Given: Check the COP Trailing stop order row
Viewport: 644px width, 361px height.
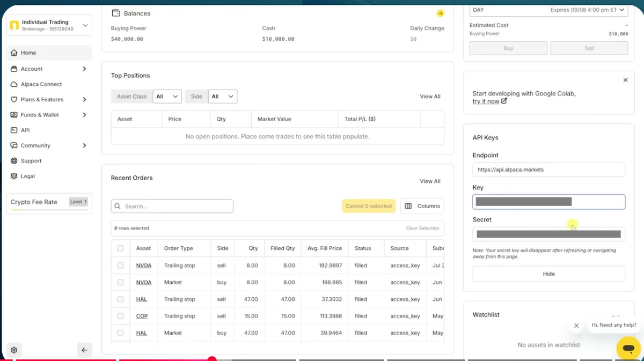Looking at the screenshot, I should pyautogui.click(x=120, y=316).
